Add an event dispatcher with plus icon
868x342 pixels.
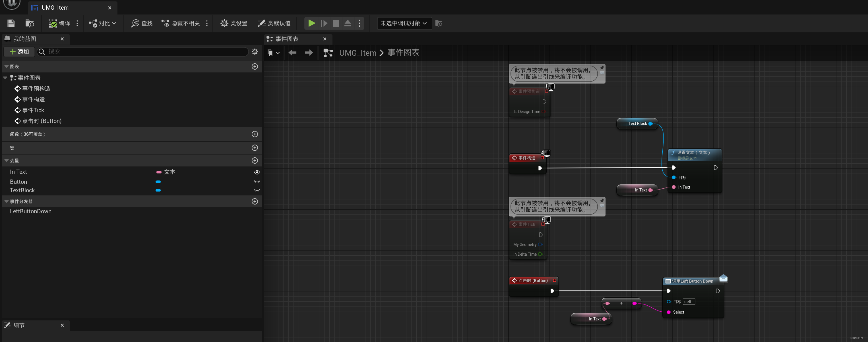[255, 201]
